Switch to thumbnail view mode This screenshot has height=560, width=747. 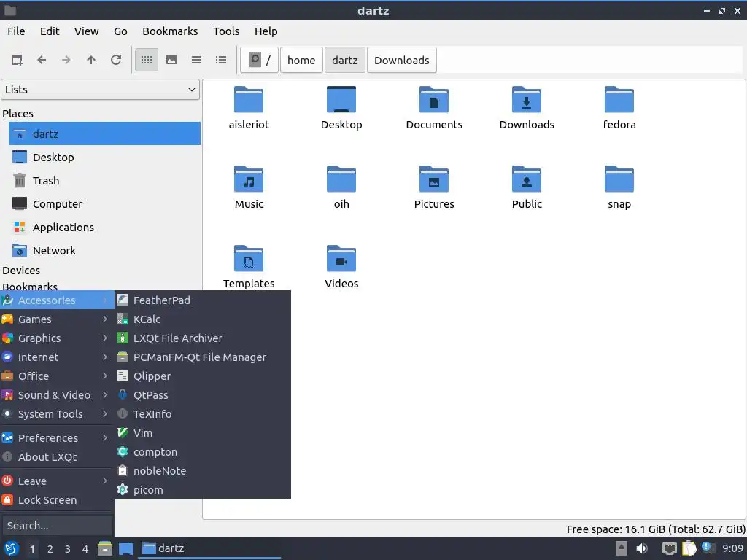point(171,60)
